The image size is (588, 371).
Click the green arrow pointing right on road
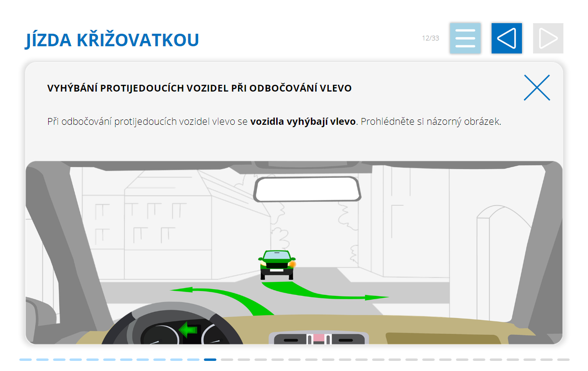pos(326,292)
